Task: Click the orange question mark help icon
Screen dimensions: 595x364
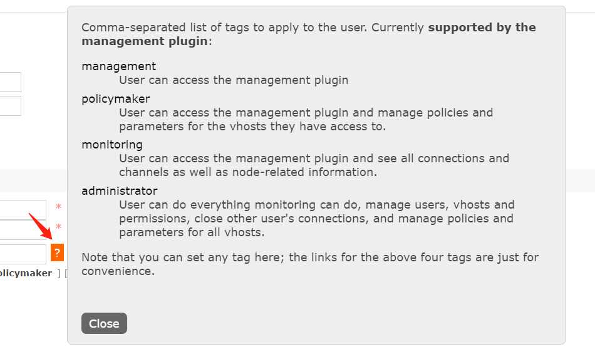Action: click(57, 252)
